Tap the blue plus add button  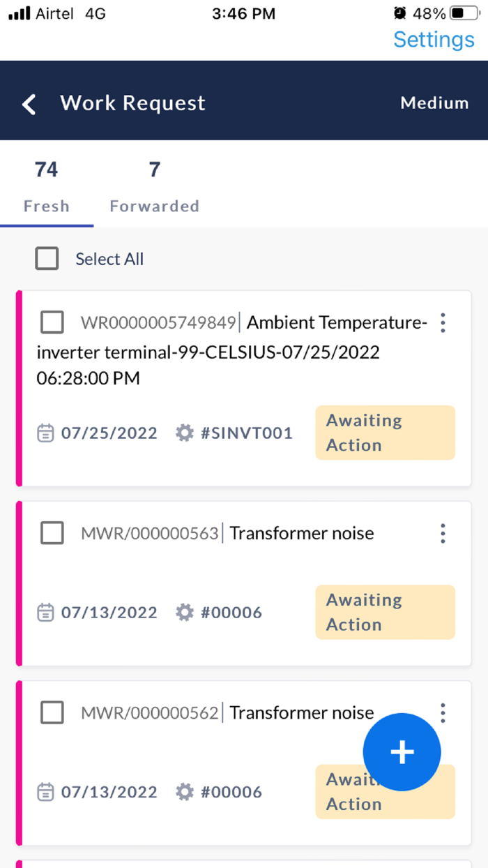pos(402,751)
